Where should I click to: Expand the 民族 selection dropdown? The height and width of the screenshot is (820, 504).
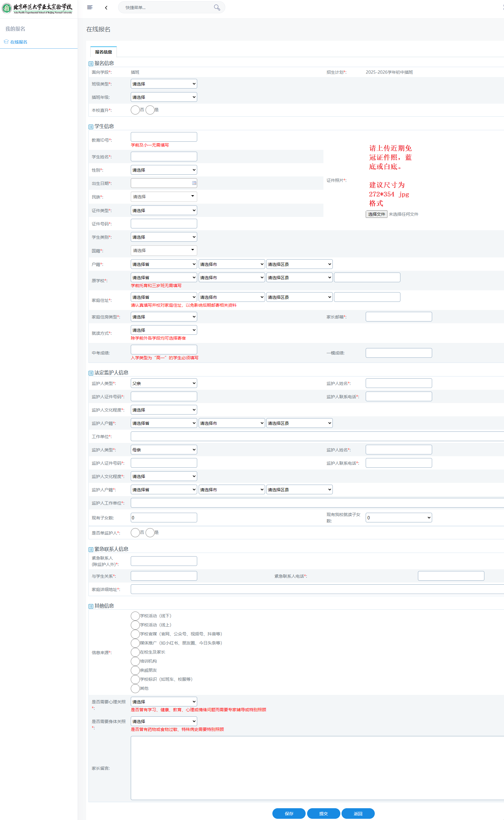point(164,197)
